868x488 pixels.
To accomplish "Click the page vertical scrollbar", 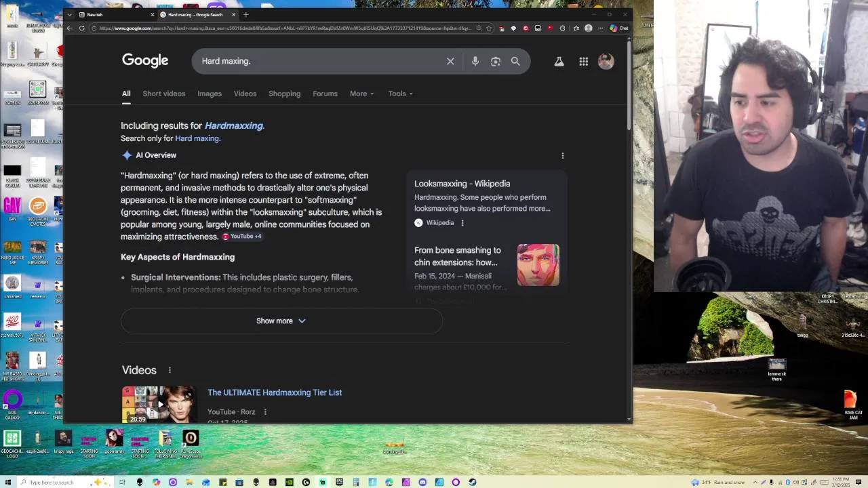I will click(629, 85).
